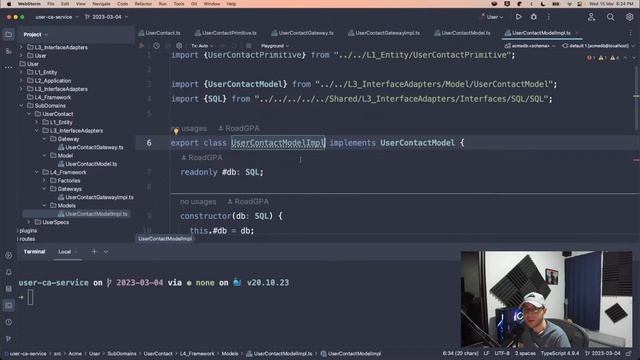This screenshot has height=360, width=640.
Task: Open IDE settings gear icon
Action: click(x=629, y=17)
